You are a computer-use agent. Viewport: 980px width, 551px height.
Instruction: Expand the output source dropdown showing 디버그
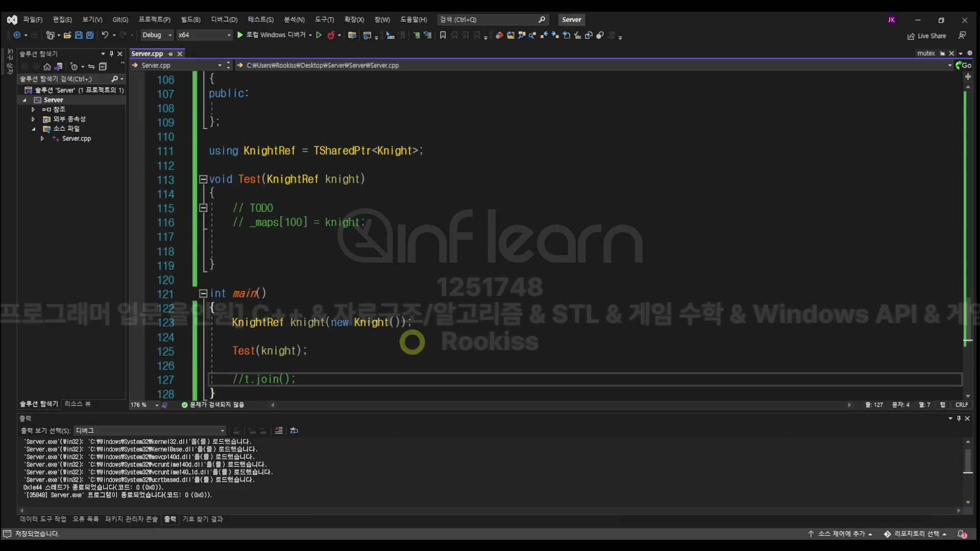pyautogui.click(x=222, y=431)
